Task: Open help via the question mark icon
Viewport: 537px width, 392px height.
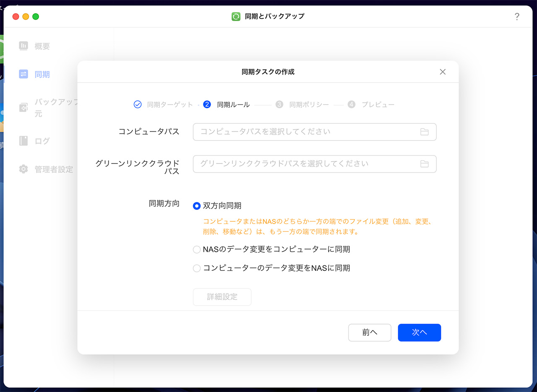Action: coord(517,16)
